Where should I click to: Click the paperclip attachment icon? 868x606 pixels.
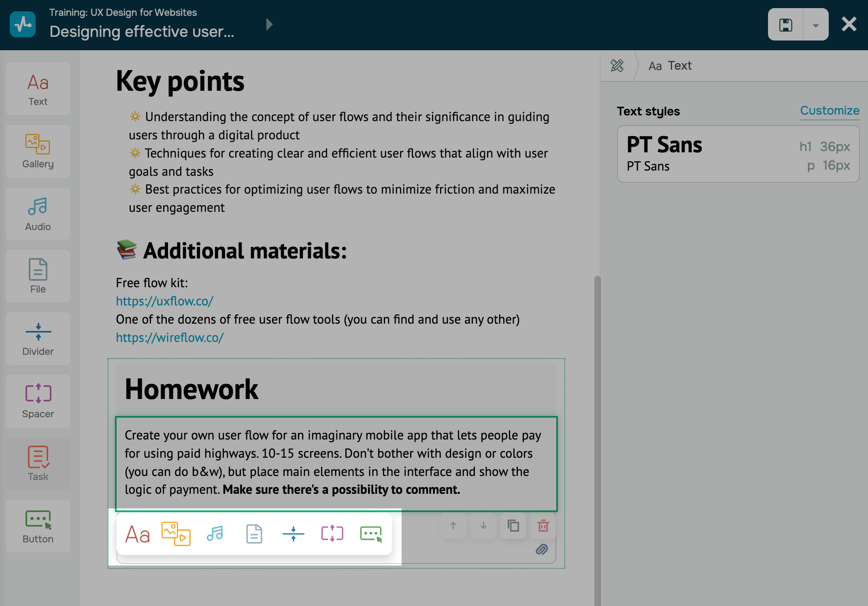pos(542,549)
